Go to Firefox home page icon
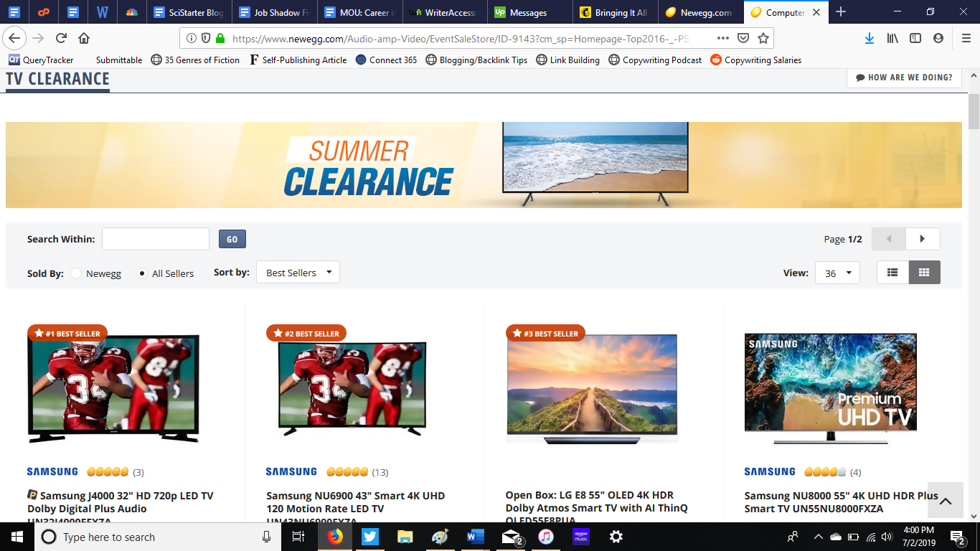 click(84, 38)
